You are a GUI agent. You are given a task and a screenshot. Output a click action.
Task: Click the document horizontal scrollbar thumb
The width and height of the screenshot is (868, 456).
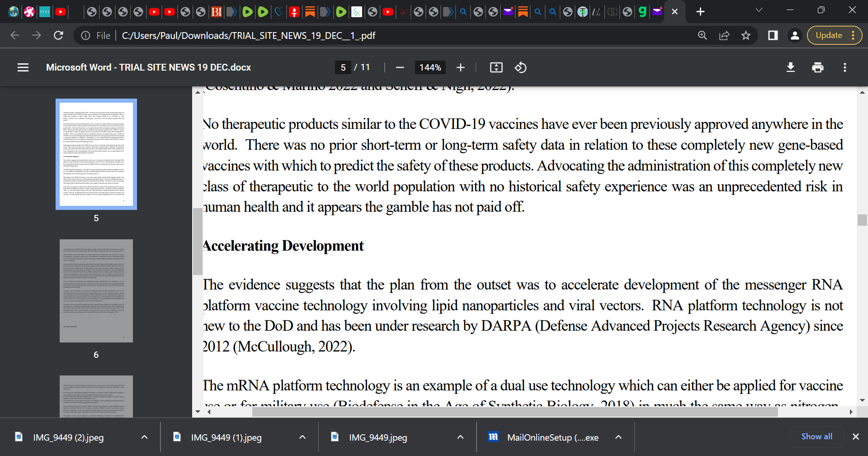pos(515,412)
